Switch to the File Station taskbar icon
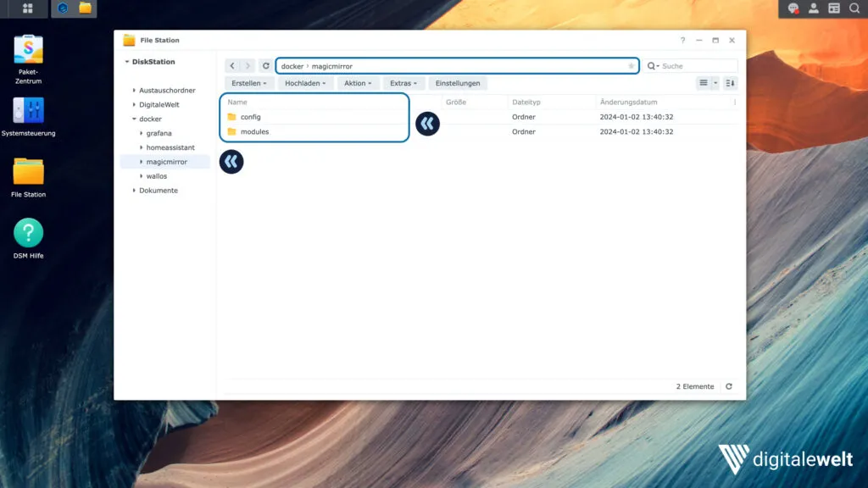The image size is (868, 488). [x=86, y=8]
